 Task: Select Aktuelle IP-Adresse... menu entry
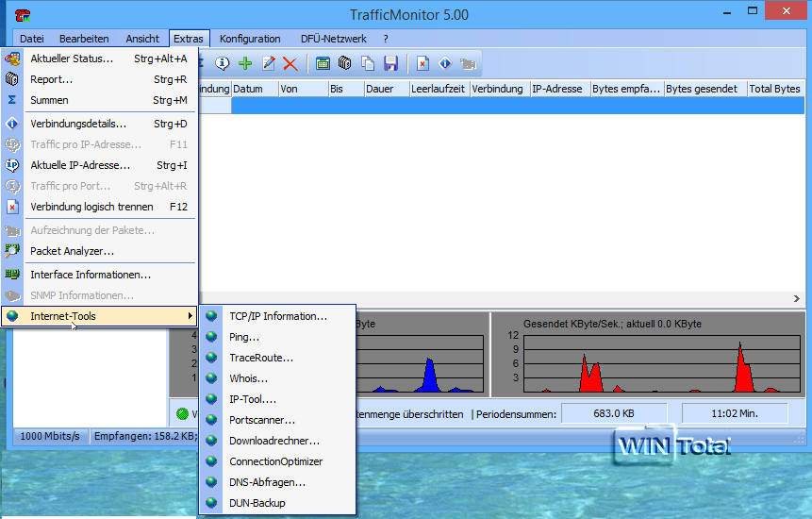click(80, 165)
